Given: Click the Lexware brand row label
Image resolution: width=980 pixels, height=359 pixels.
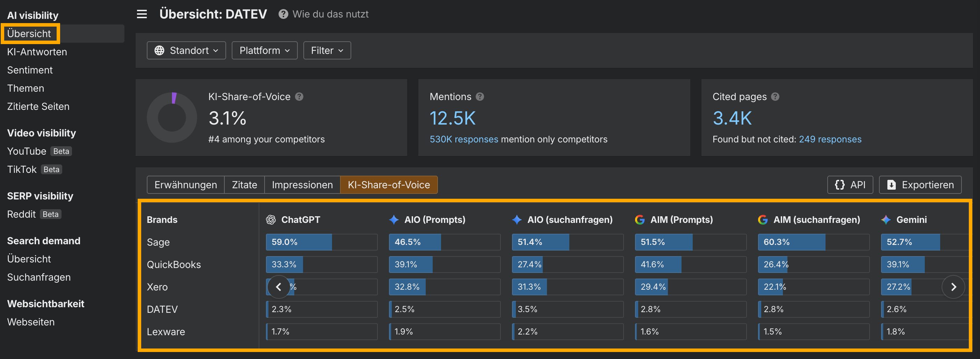Looking at the screenshot, I should point(166,332).
